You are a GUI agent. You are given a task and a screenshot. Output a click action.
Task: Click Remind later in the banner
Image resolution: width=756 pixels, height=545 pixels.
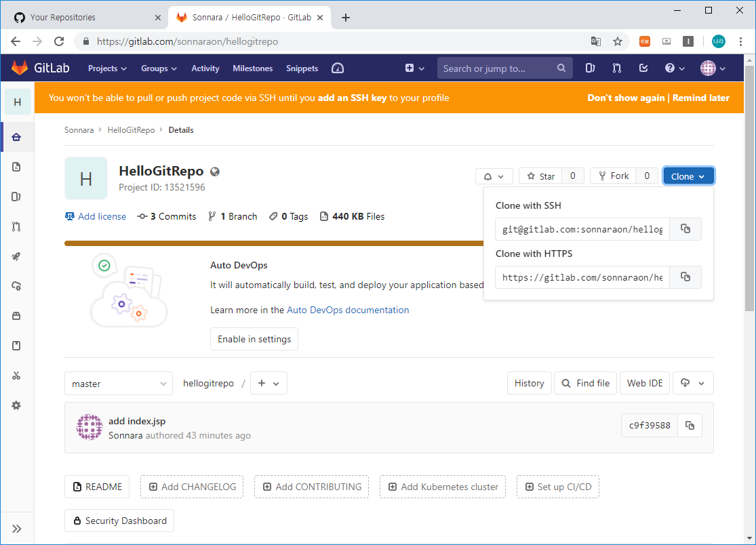point(700,98)
